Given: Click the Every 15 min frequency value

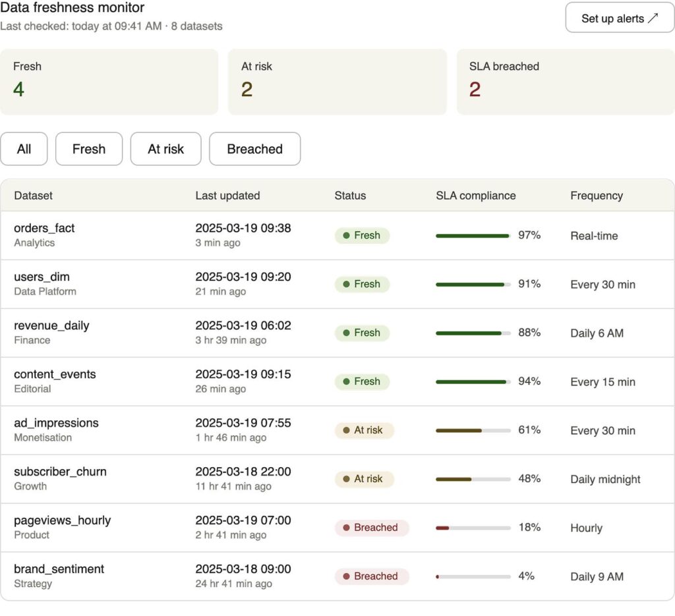Looking at the screenshot, I should (x=602, y=381).
